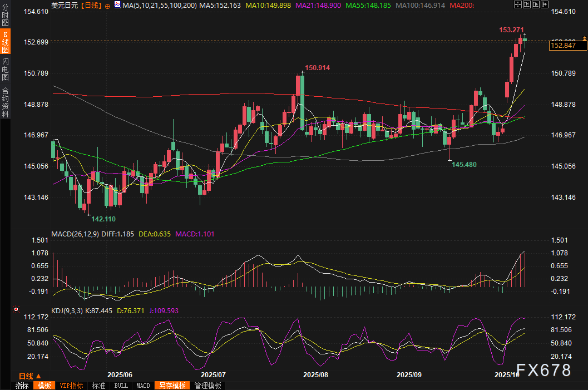Click the scroll-to-latest arrow icon

point(545,4)
